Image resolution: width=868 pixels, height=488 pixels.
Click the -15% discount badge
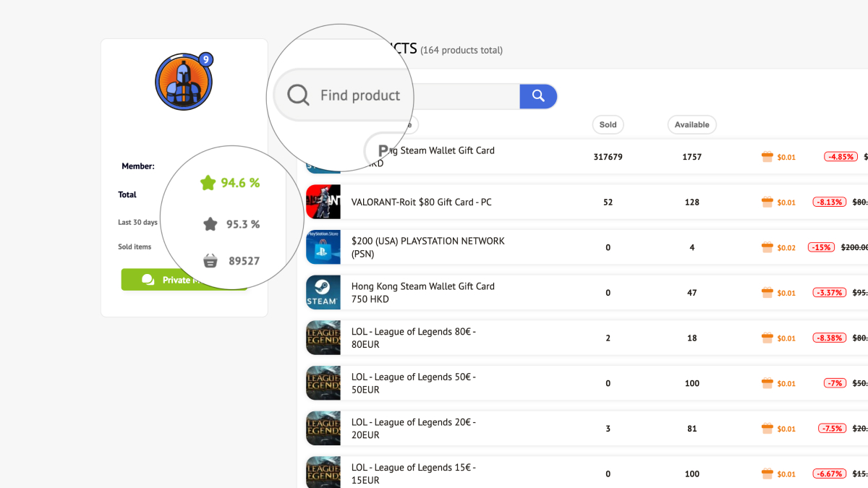coord(821,247)
